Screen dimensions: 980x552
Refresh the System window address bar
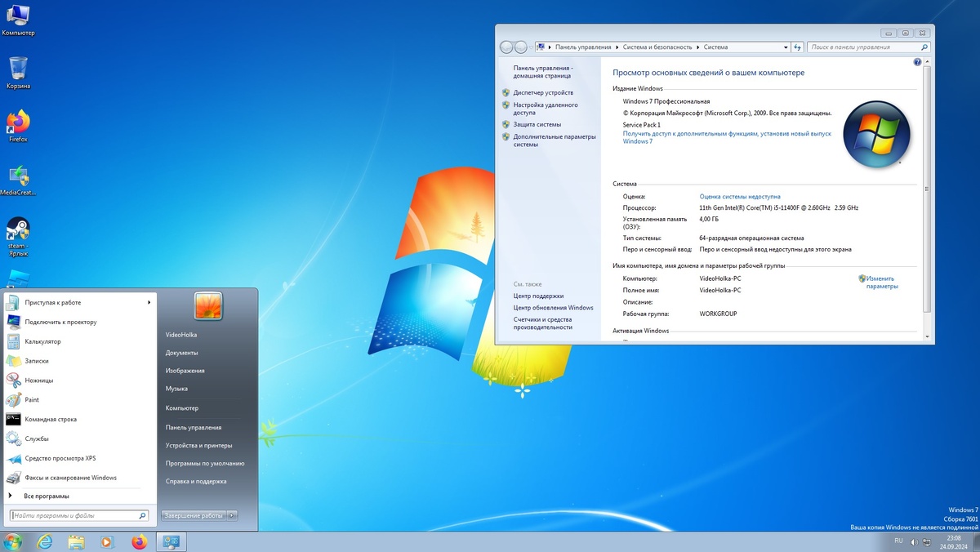point(798,47)
